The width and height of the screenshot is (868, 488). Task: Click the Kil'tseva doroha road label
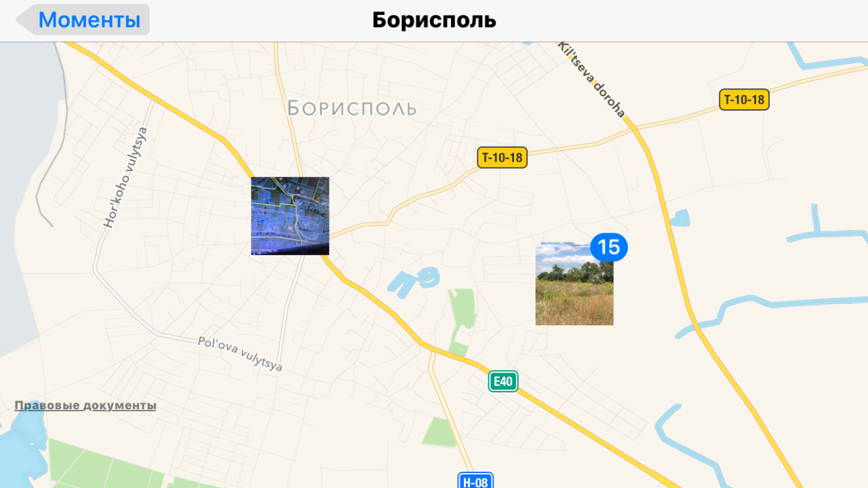tap(591, 79)
